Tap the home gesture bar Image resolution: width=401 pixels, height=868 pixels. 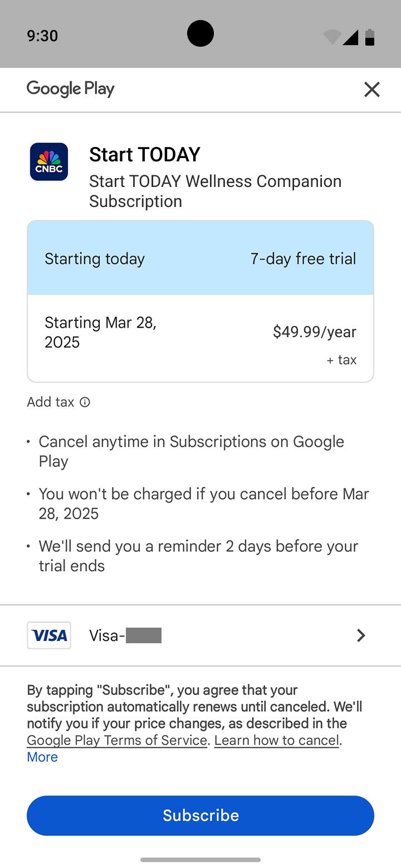(x=200, y=860)
